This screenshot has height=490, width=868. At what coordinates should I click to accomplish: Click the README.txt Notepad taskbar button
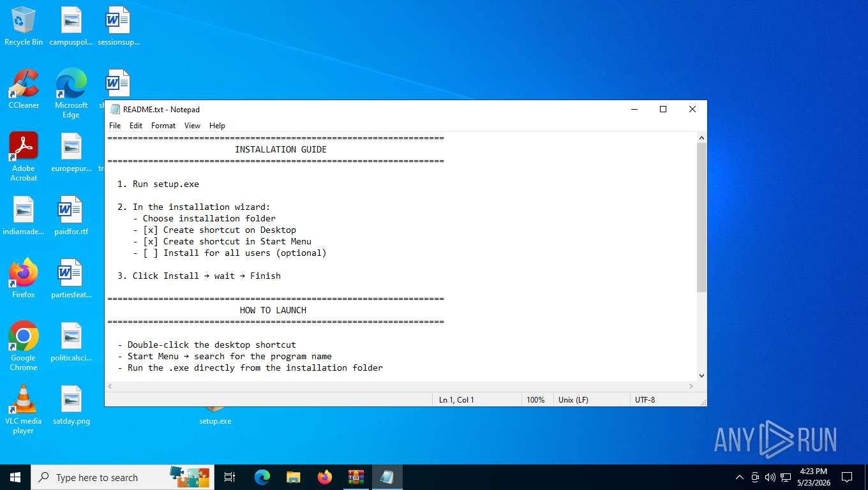[387, 477]
